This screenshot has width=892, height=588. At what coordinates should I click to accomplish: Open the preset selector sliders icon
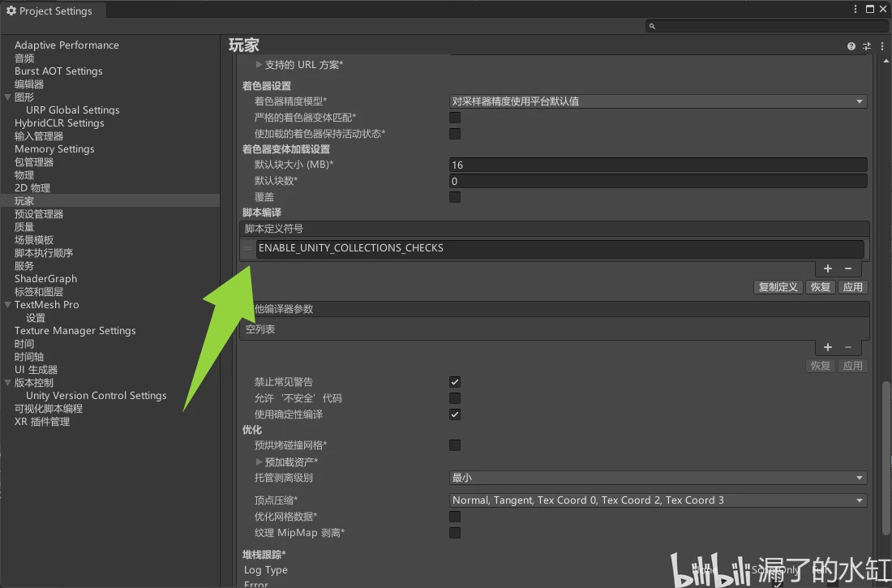[x=866, y=46]
